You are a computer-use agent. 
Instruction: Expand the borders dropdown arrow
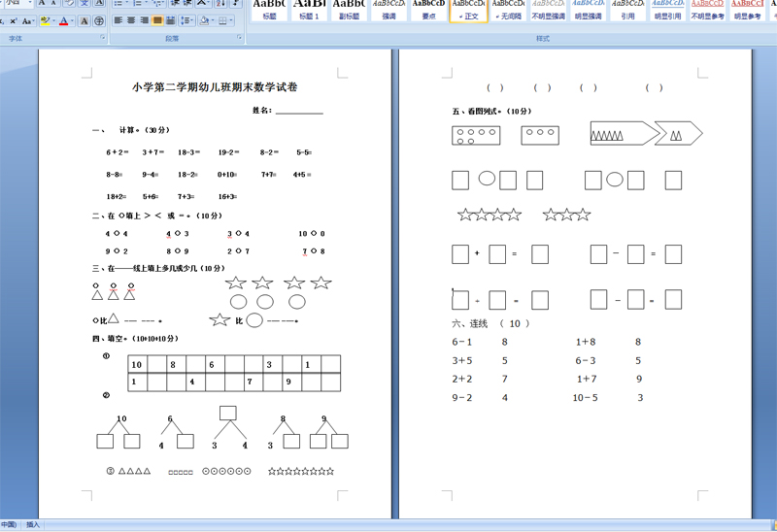231,20
